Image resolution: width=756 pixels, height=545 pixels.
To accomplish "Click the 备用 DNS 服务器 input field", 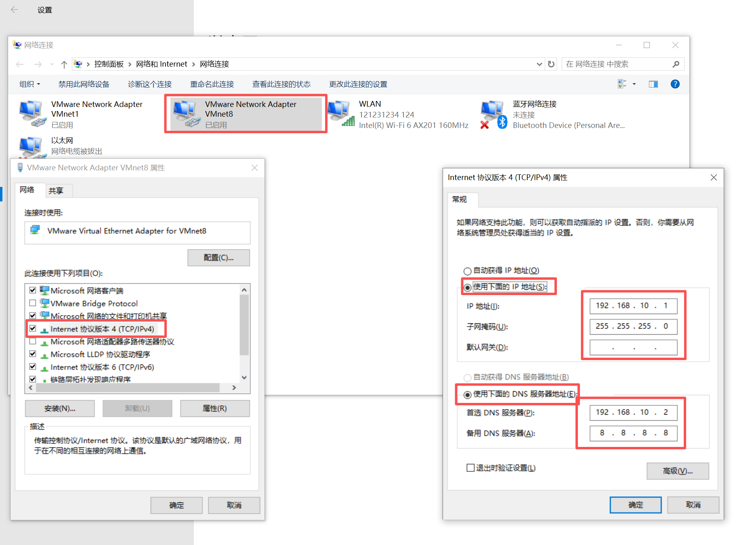I will 633,433.
